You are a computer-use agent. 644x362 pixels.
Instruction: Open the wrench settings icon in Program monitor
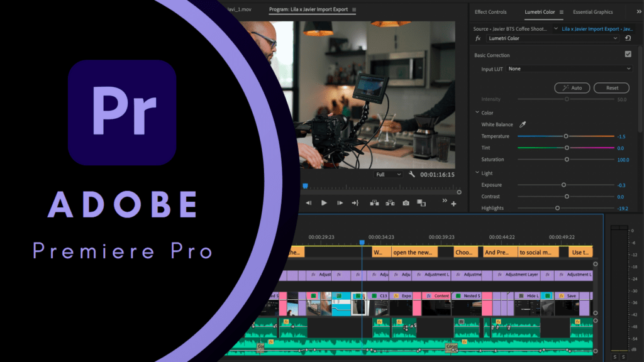coord(412,175)
